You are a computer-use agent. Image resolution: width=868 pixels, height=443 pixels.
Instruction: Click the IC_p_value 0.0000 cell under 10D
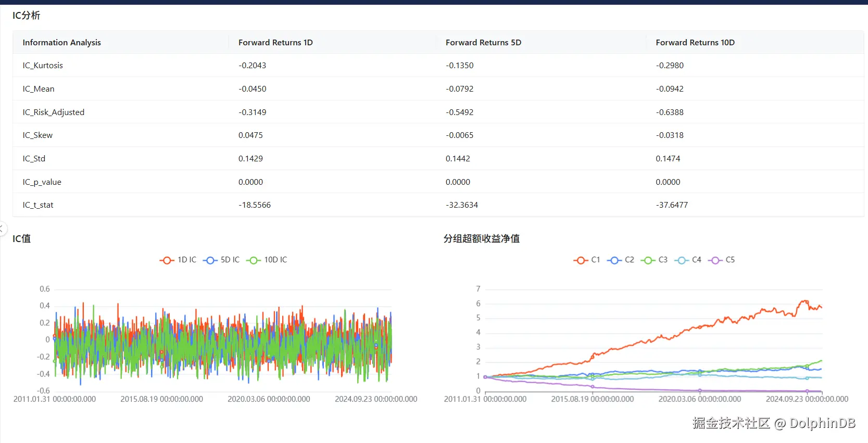click(668, 182)
